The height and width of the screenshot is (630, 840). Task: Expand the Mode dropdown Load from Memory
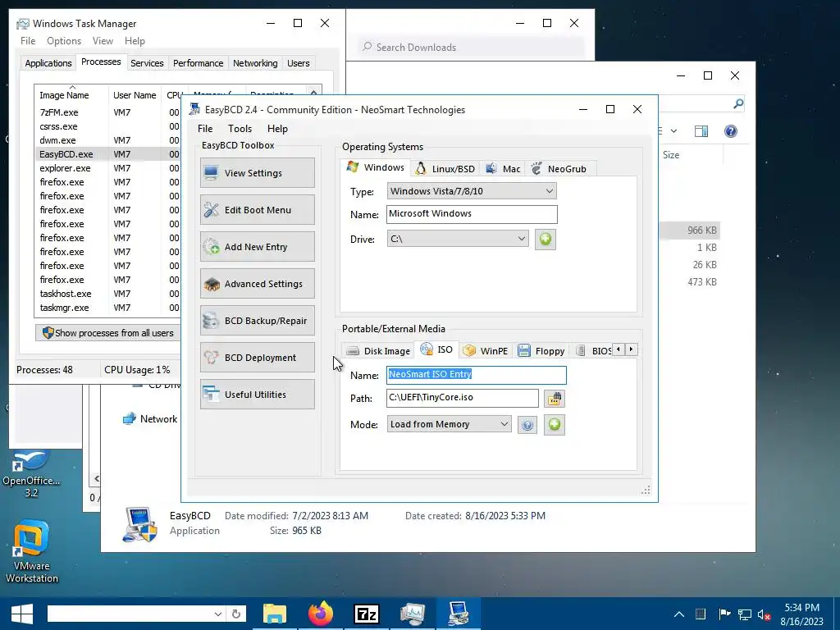(x=449, y=424)
